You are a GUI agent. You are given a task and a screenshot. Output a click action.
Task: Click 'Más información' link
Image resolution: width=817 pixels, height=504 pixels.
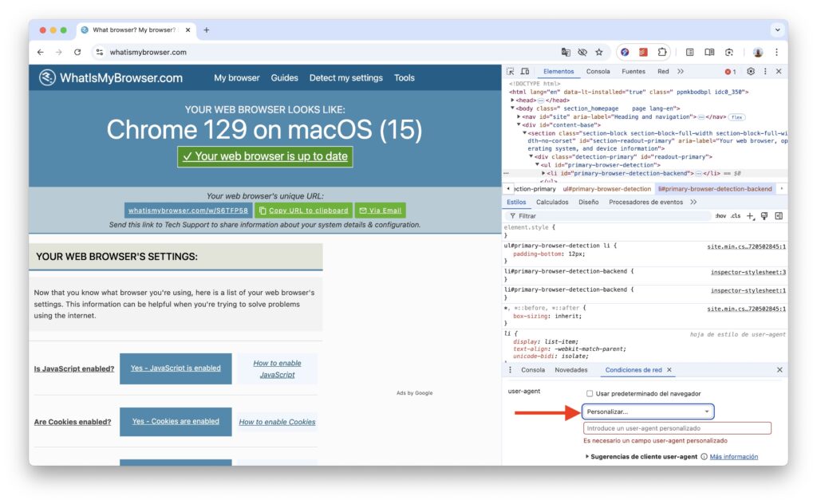(x=734, y=457)
